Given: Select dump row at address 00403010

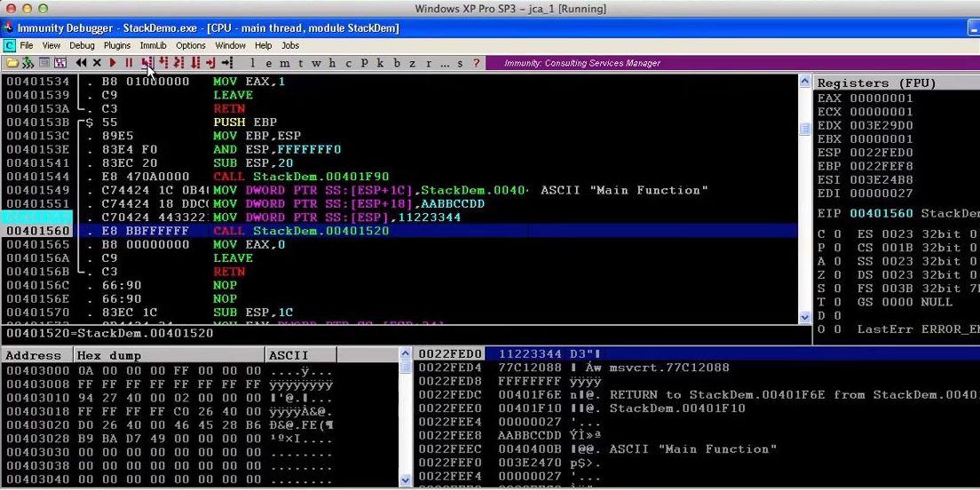Looking at the screenshot, I should 200,398.
